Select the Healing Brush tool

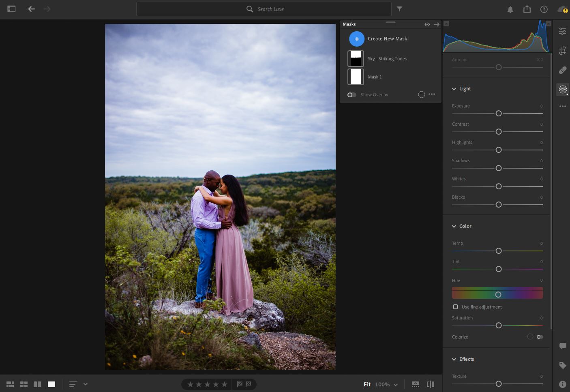tap(562, 70)
